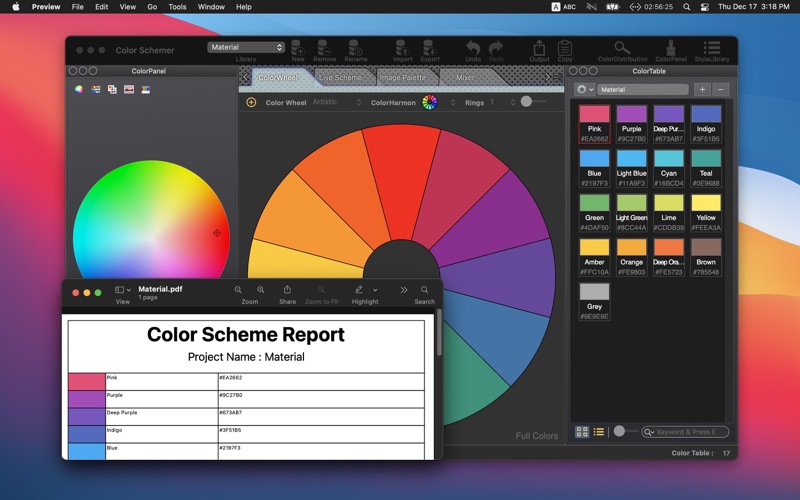800x500 pixels.
Task: Click the Redo arrow icon
Action: (x=496, y=48)
